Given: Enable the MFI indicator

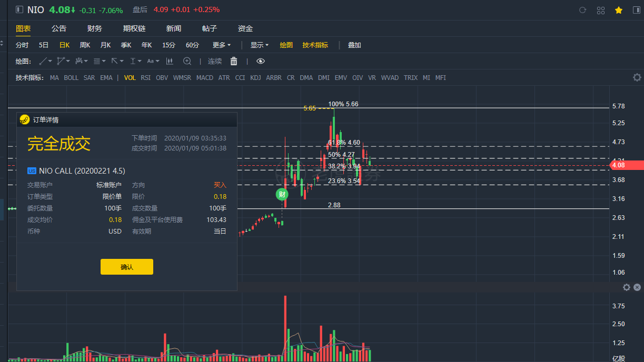Looking at the screenshot, I should coord(441,77).
